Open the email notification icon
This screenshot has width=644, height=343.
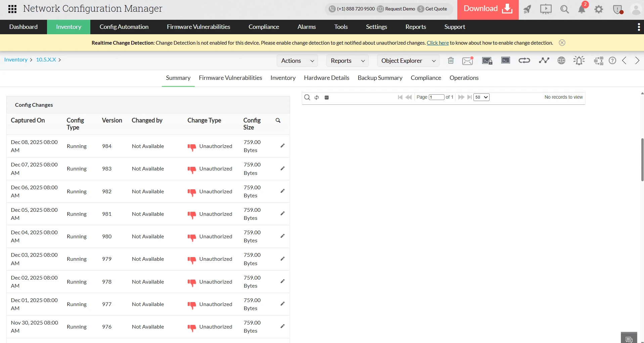[467, 61]
